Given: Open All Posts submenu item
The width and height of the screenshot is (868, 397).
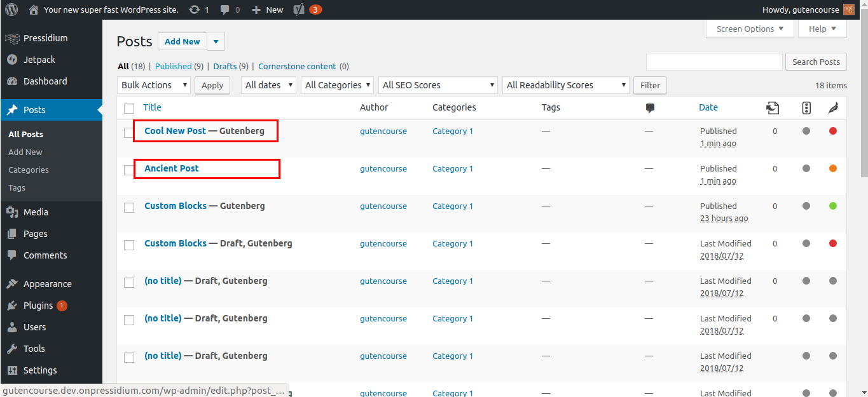Looking at the screenshot, I should coord(25,134).
